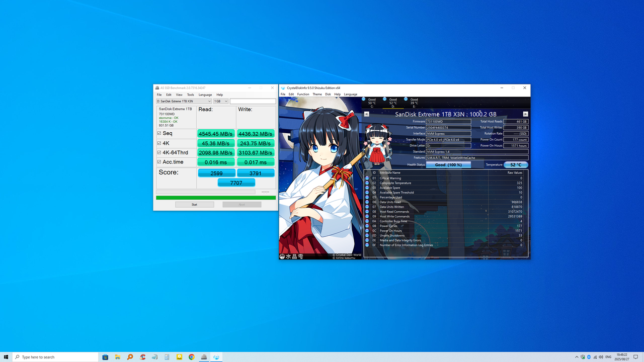The width and height of the screenshot is (644, 362).
Task: Click the Bluetooth tray icon
Action: pyautogui.click(x=589, y=357)
